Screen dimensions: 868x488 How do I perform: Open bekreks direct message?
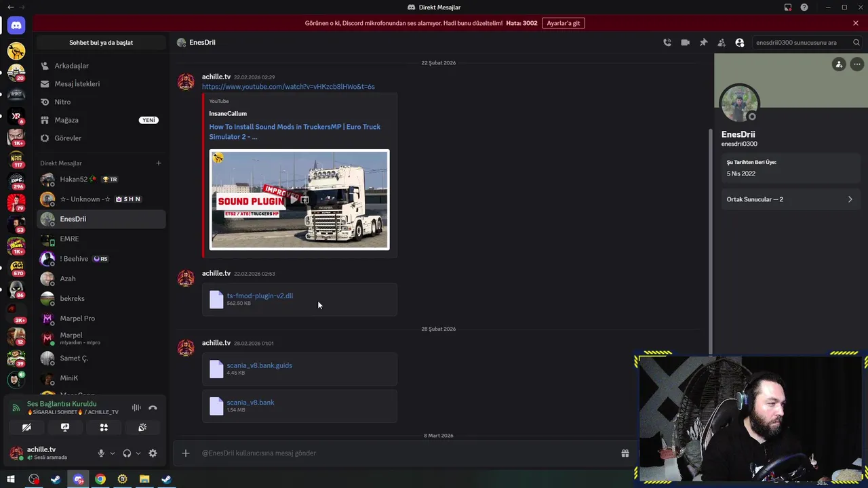(x=101, y=298)
